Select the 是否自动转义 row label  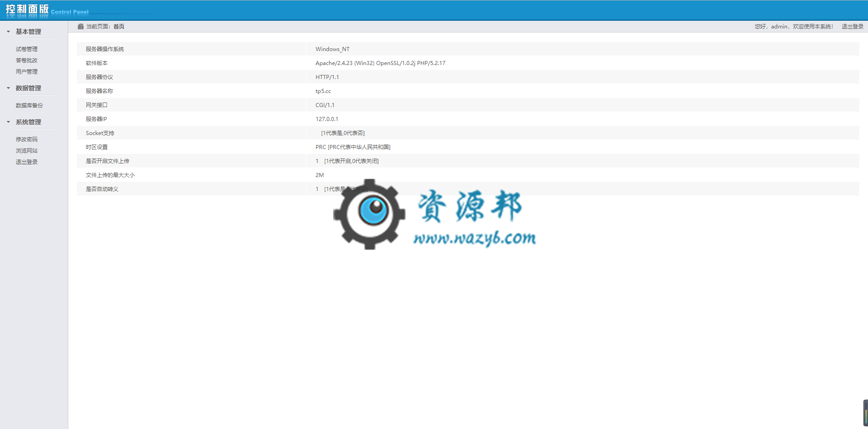pyautogui.click(x=102, y=189)
